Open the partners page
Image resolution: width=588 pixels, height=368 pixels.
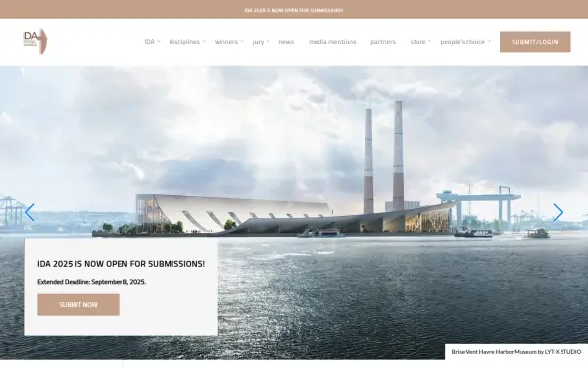(383, 42)
